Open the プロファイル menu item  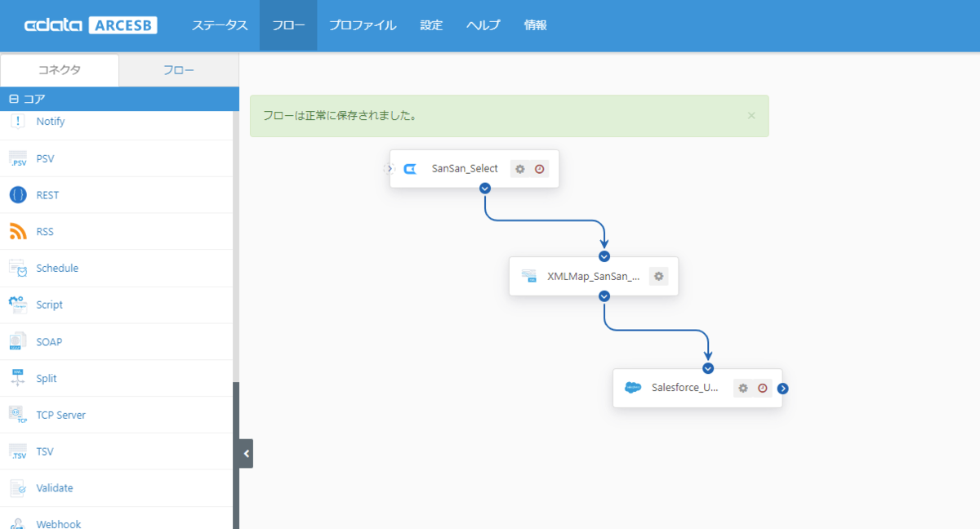(x=363, y=25)
